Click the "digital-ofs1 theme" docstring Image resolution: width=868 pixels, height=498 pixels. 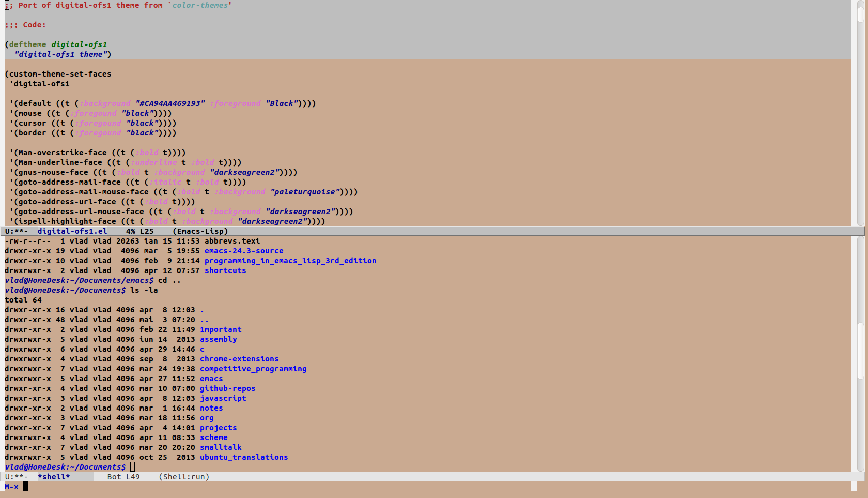click(60, 54)
